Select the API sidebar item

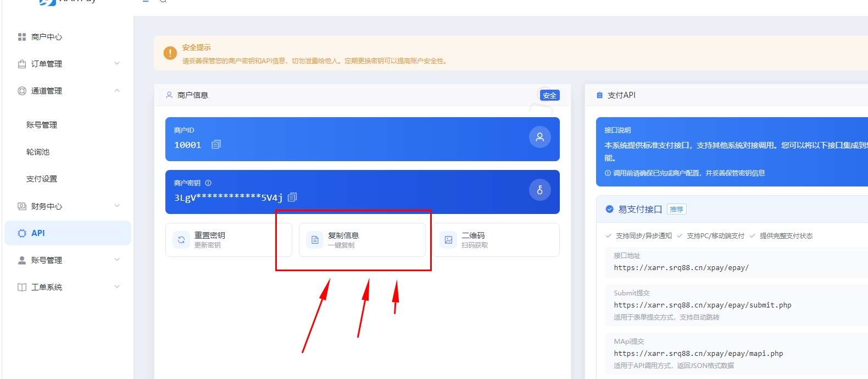[x=38, y=233]
